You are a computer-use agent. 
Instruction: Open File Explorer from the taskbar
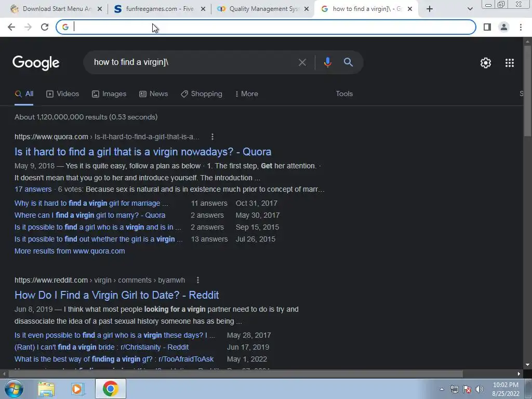pos(46,389)
